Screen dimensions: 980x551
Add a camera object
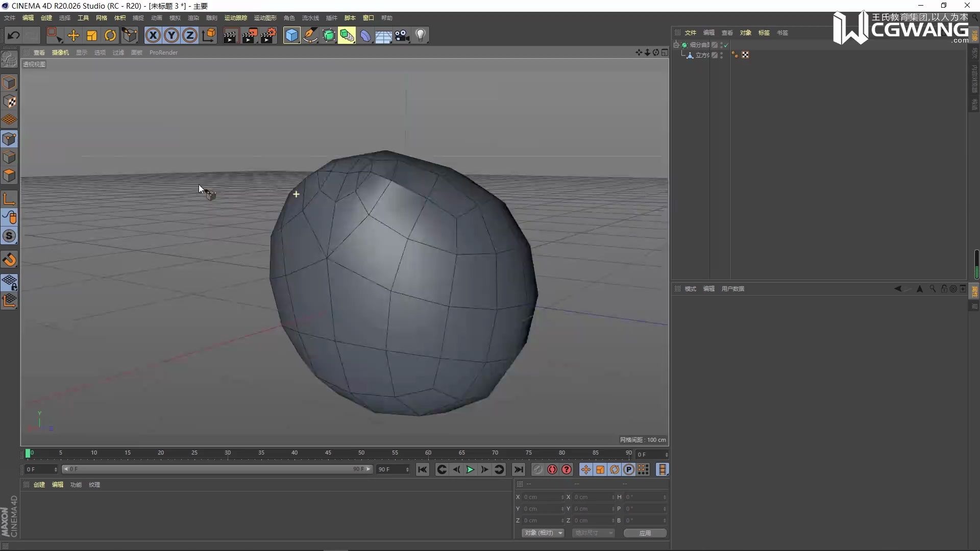pos(402,35)
